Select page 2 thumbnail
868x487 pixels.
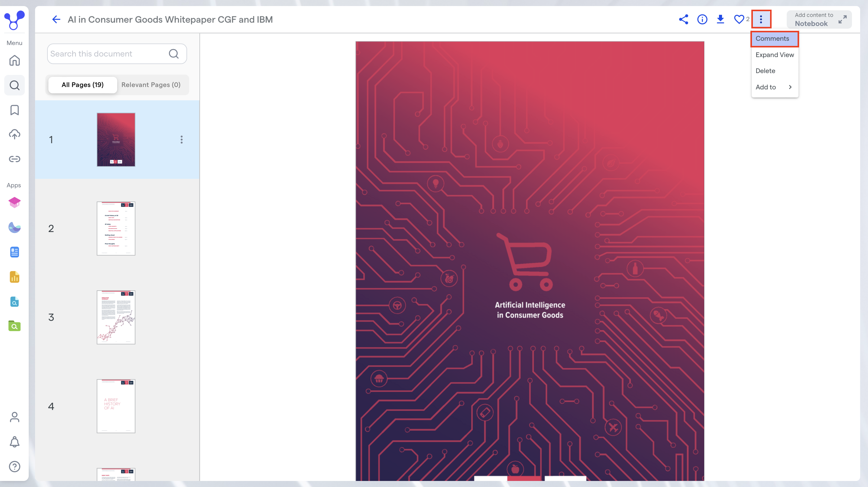[x=116, y=229]
